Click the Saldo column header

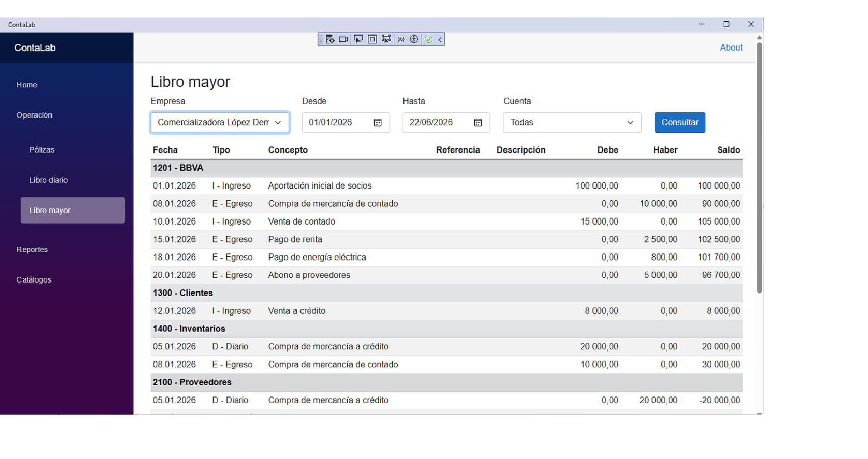point(729,150)
